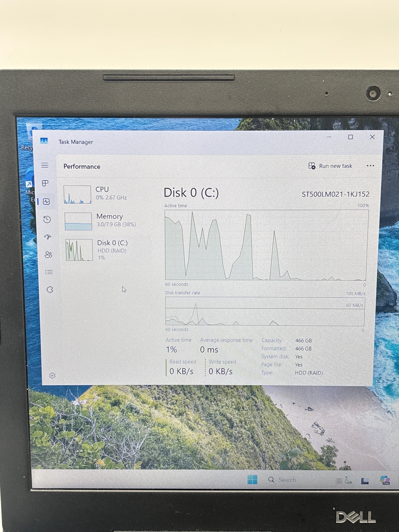This screenshot has height=532, width=399.
Task: Maximize the Task Manager window
Action: 350,137
